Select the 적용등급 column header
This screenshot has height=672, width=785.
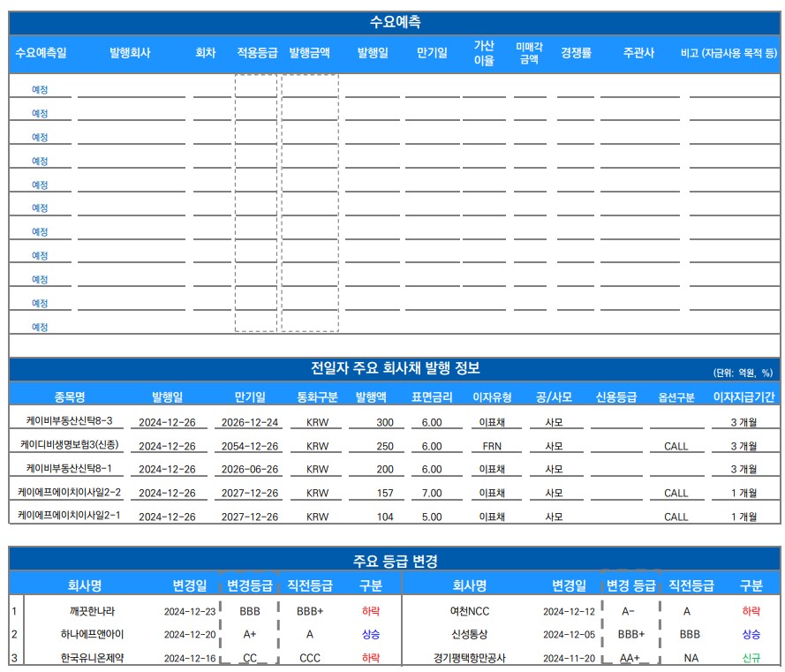tap(257, 53)
